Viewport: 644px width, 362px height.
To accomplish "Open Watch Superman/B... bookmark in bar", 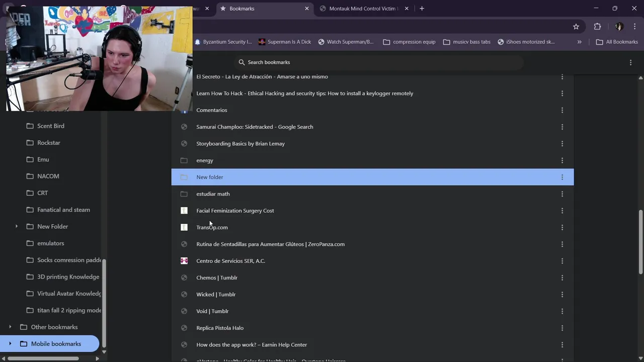I will (x=346, y=42).
